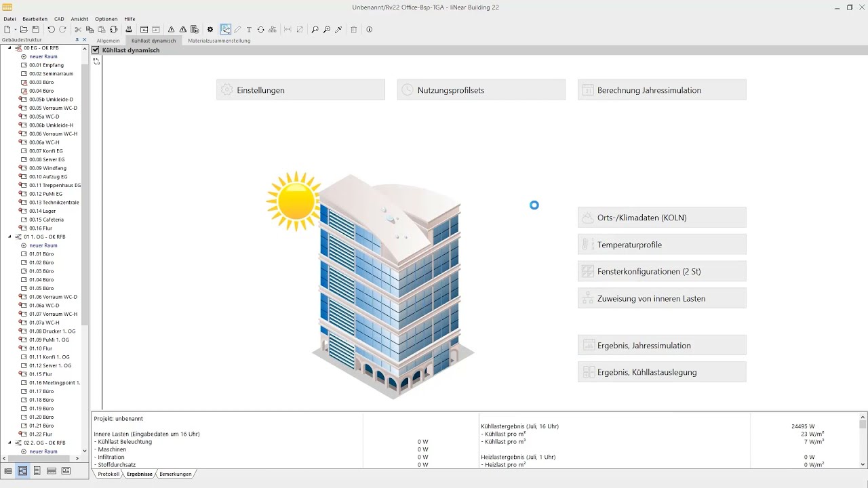This screenshot has width=868, height=488.
Task: Click the refresh icon below Kühllast header
Action: pos(96,61)
